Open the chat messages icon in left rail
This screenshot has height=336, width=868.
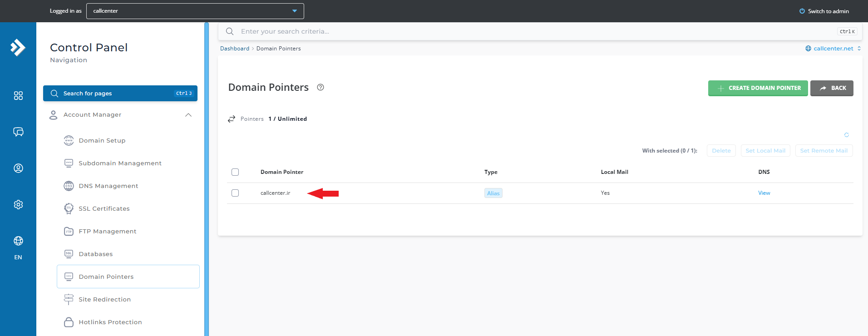[18, 132]
